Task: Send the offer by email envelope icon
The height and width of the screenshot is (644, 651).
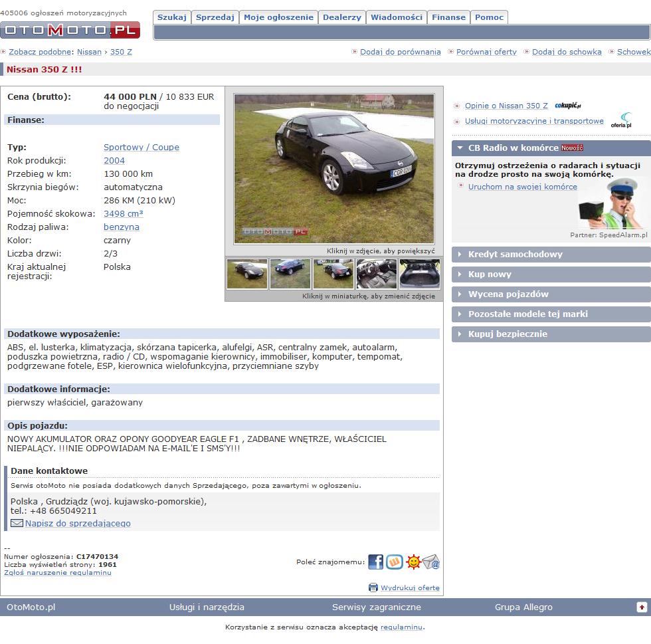Action: point(431,562)
